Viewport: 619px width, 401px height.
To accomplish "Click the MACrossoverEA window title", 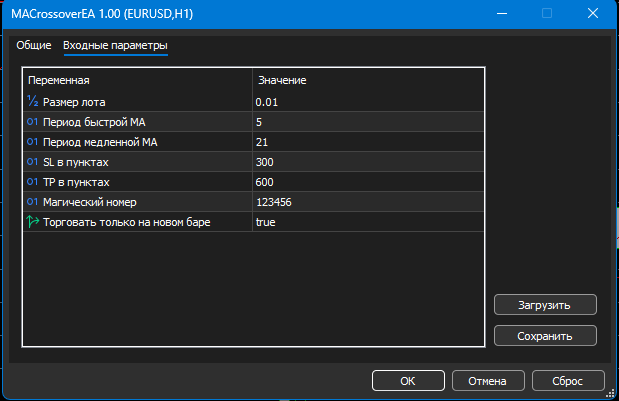I will click(x=102, y=14).
